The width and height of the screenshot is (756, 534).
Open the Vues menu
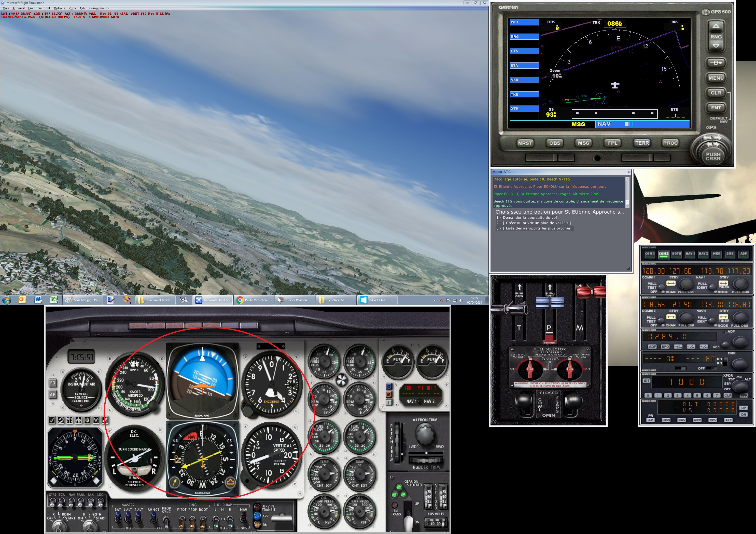[72, 8]
